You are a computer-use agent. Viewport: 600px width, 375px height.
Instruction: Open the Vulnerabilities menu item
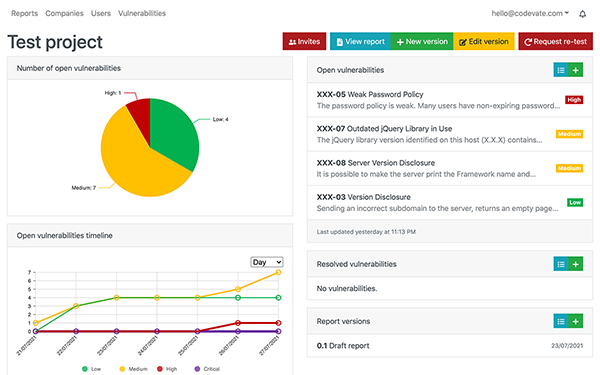142,13
